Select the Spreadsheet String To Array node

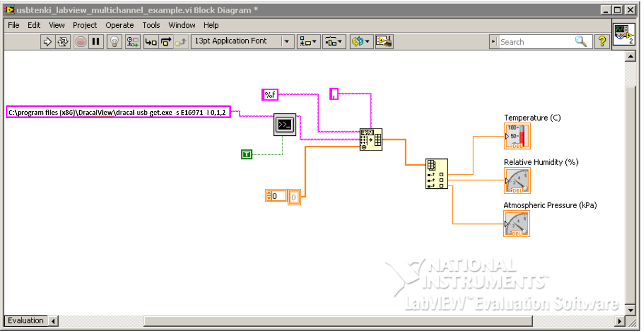pyautogui.click(x=371, y=140)
